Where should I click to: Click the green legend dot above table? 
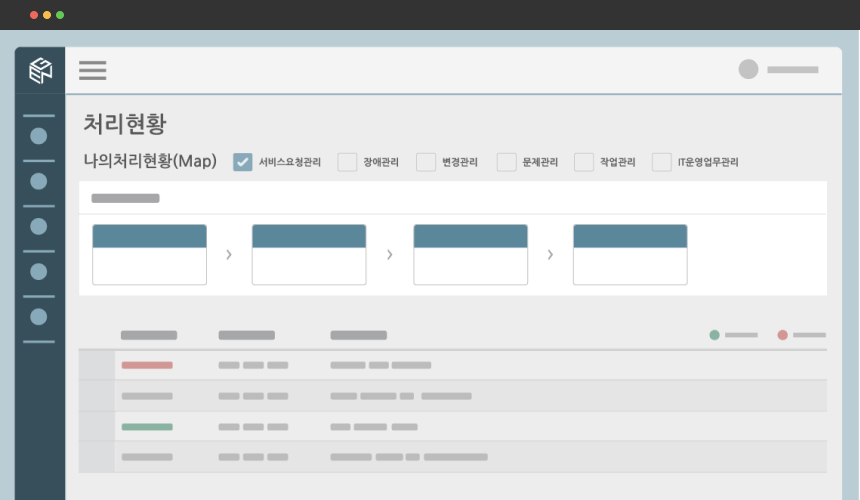pyautogui.click(x=714, y=335)
